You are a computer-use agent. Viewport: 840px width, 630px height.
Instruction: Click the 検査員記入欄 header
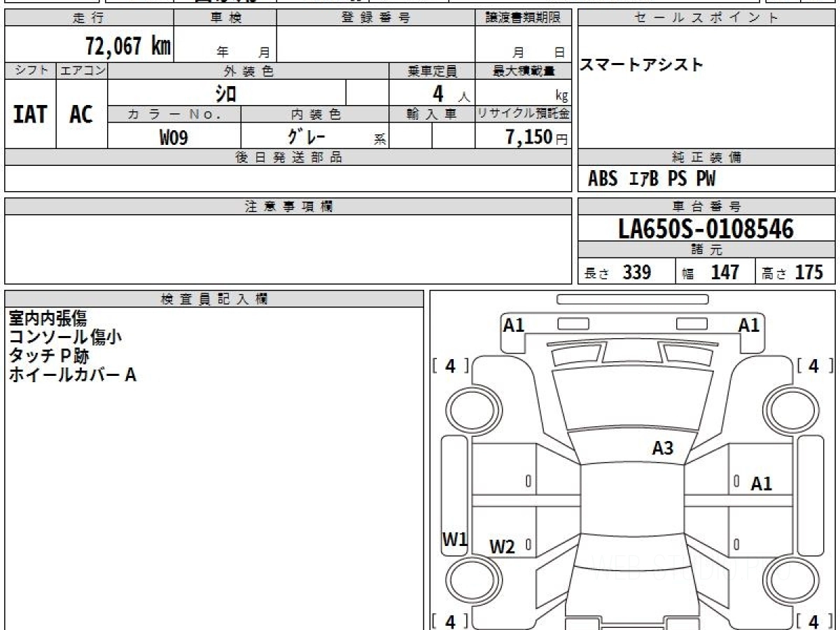pos(214,299)
